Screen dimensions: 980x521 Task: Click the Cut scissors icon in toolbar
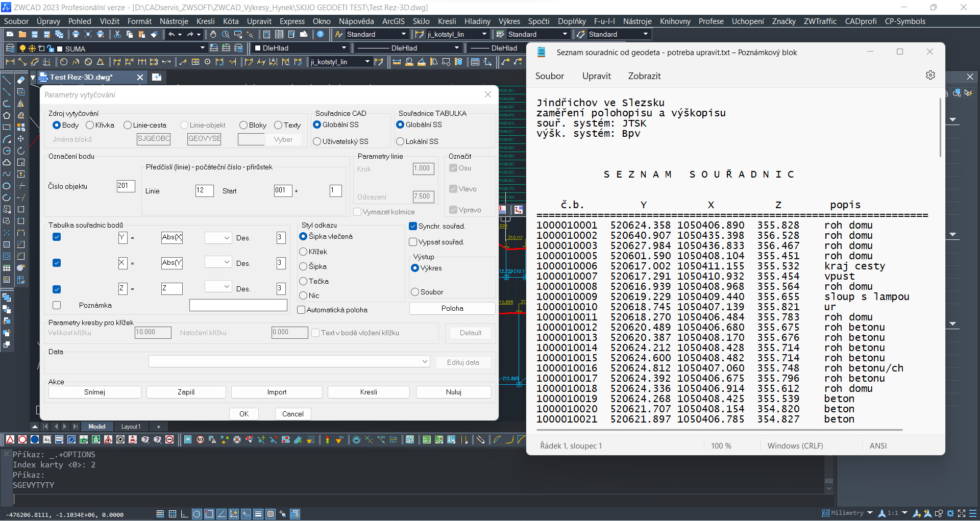pos(117,34)
